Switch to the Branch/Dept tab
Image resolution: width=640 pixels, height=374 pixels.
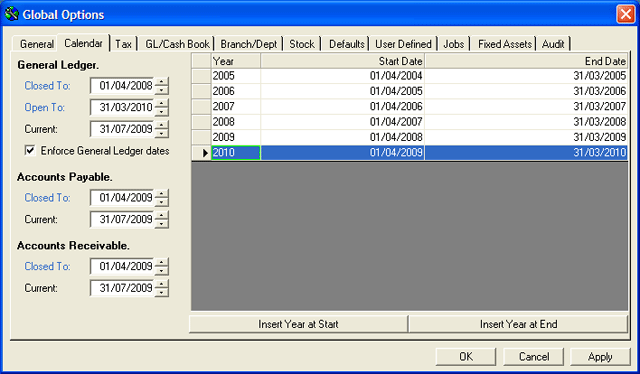249,44
